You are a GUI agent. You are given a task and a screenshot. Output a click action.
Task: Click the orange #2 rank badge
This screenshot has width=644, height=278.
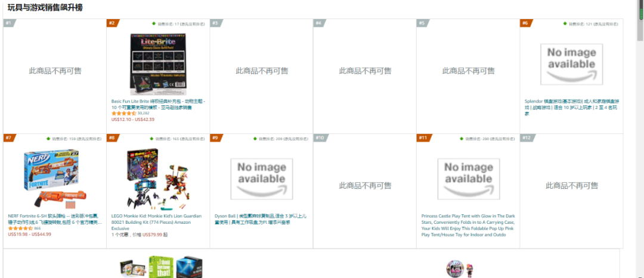click(x=112, y=23)
